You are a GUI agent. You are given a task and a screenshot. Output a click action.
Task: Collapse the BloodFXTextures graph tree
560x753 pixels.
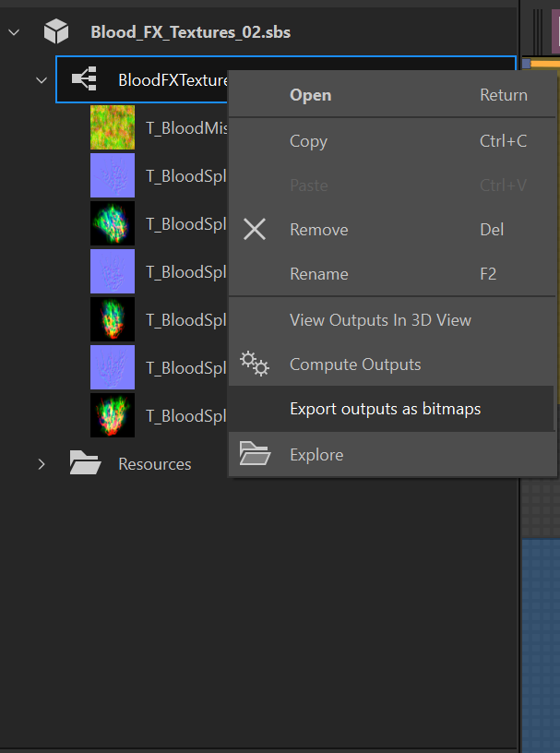tap(41, 80)
